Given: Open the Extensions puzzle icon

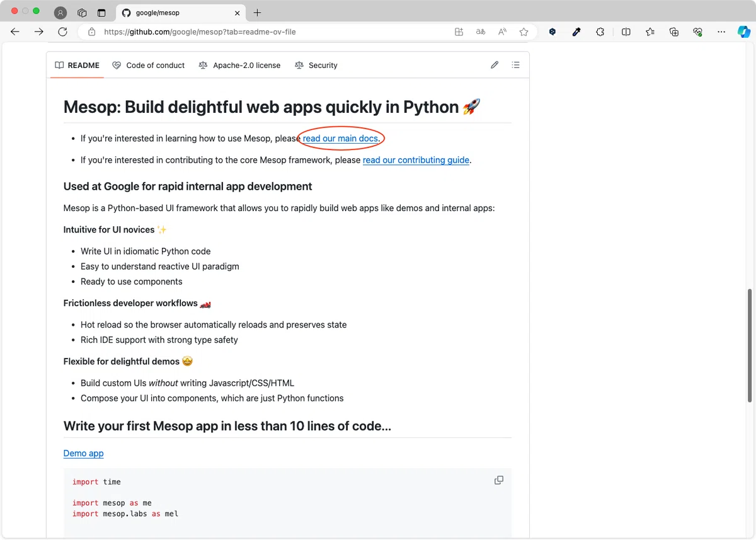Looking at the screenshot, I should coord(600,32).
